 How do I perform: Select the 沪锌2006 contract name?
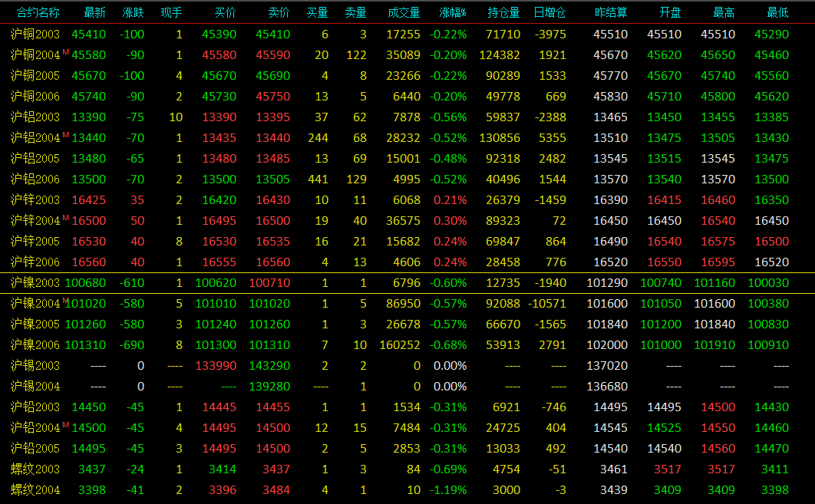point(35,262)
